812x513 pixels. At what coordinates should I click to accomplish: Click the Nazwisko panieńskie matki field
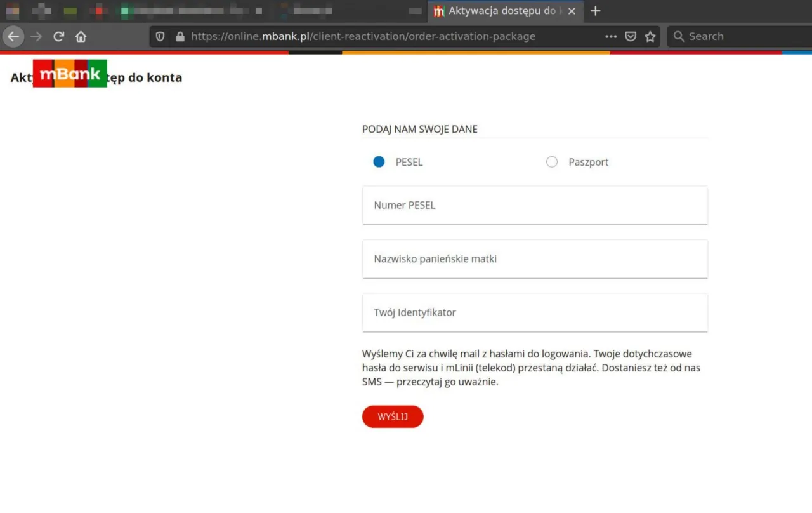tap(534, 258)
